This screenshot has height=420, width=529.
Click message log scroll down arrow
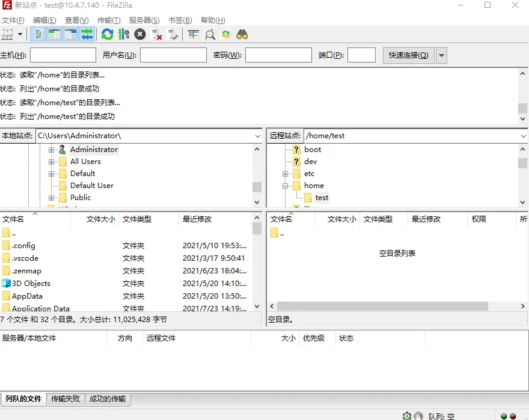coord(522,119)
